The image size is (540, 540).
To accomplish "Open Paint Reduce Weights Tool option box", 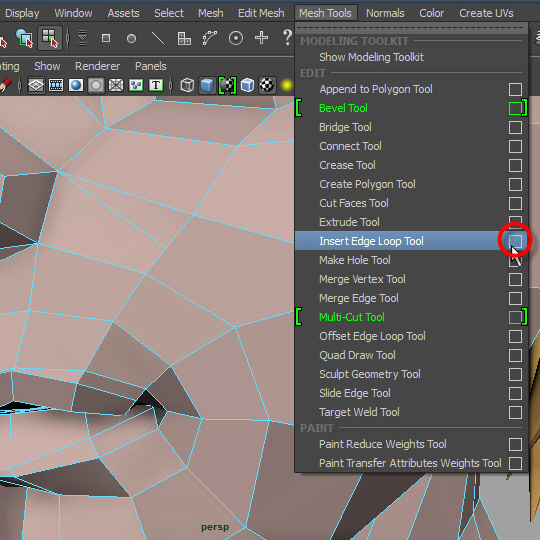I will tap(515, 444).
